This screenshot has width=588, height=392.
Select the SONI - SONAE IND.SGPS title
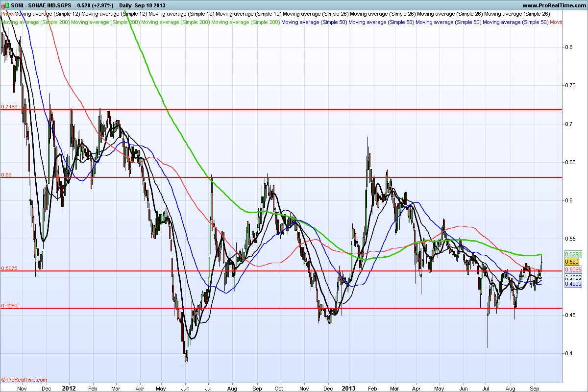[x=42, y=5]
